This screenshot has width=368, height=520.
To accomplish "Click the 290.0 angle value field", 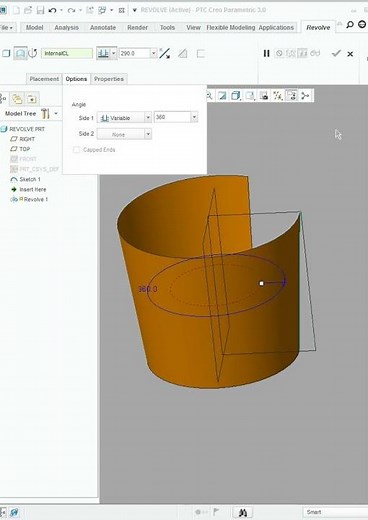I will 135,53.
